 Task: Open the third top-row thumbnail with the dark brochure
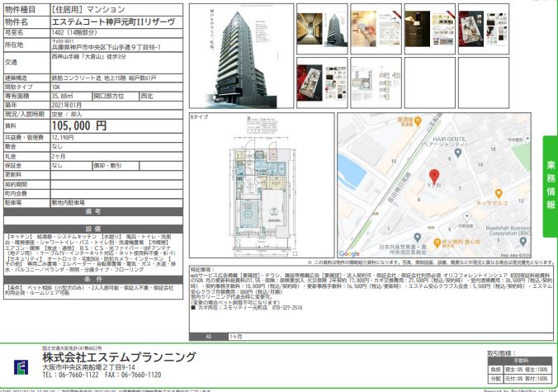click(429, 29)
